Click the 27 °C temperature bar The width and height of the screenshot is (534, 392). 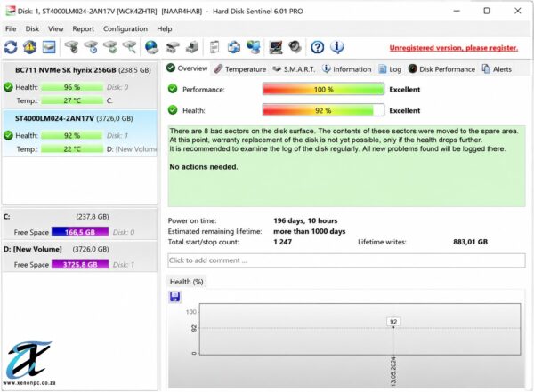tap(72, 100)
